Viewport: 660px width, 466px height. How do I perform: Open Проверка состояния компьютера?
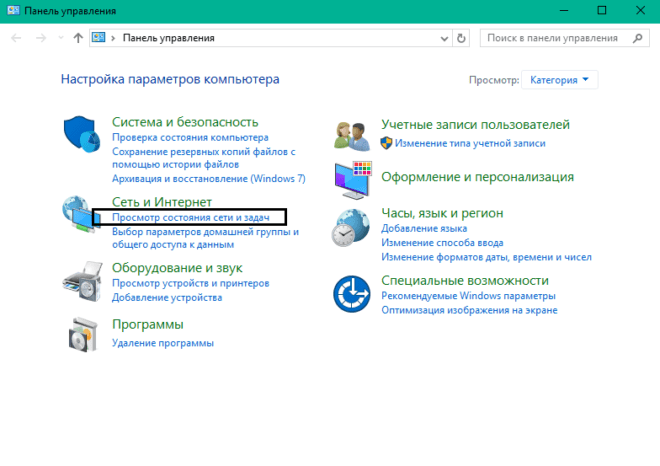click(x=190, y=138)
